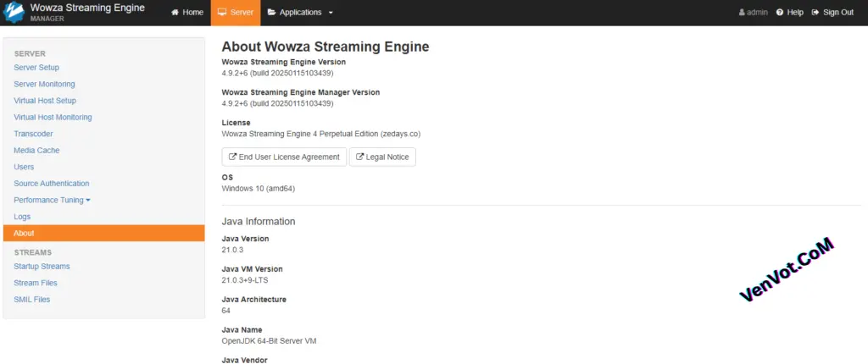The width and height of the screenshot is (868, 364).
Task: Click the Help question mark icon
Action: click(780, 12)
